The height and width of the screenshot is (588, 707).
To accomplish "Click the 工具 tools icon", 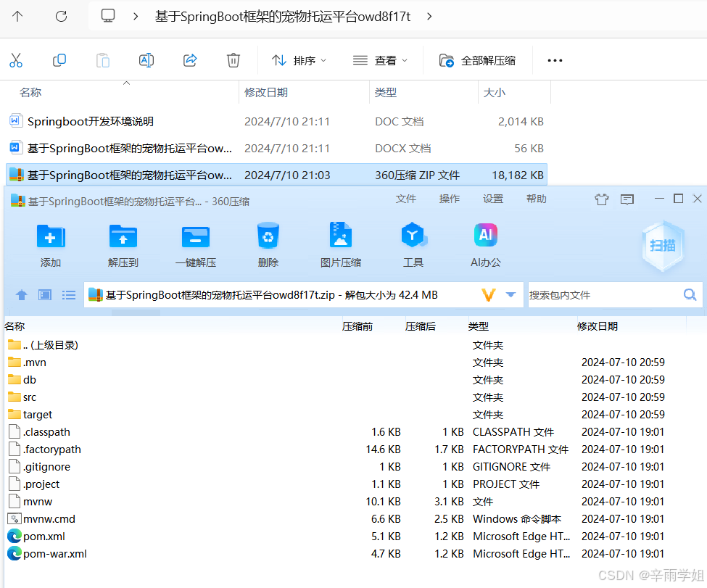I will (x=413, y=234).
